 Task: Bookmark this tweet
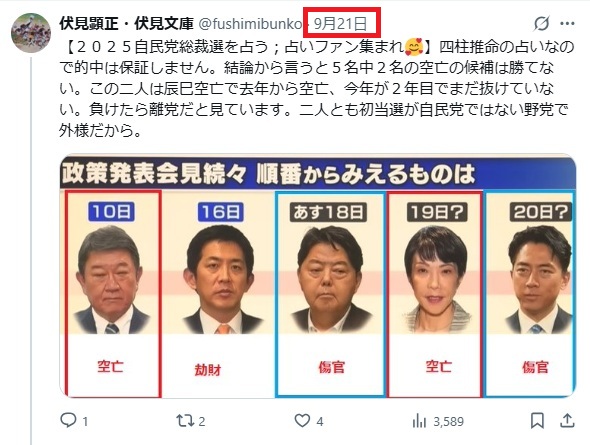click(x=537, y=421)
